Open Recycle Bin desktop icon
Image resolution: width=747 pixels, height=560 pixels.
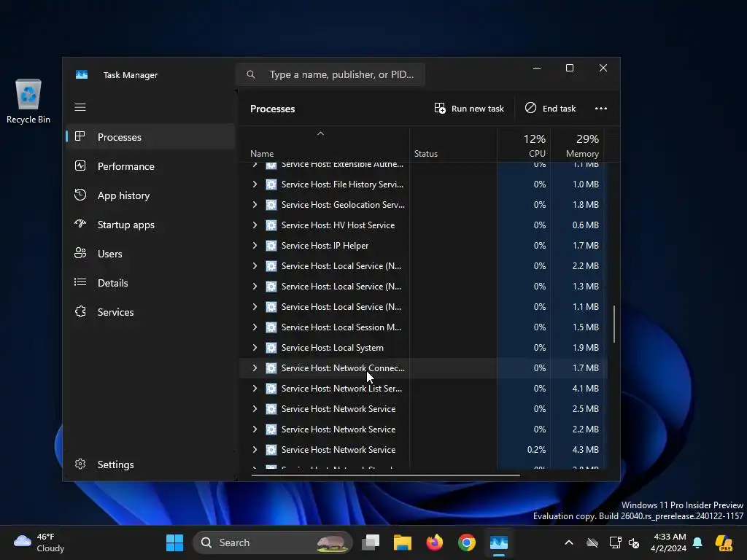28,101
